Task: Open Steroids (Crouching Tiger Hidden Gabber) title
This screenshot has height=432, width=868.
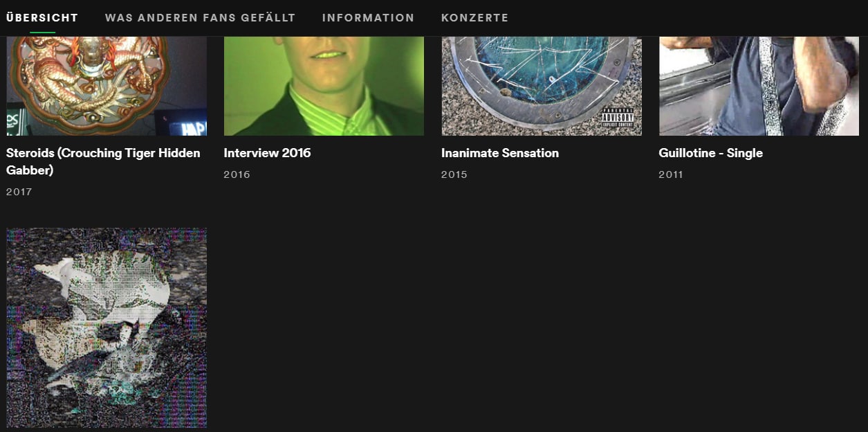Action: 103,161
